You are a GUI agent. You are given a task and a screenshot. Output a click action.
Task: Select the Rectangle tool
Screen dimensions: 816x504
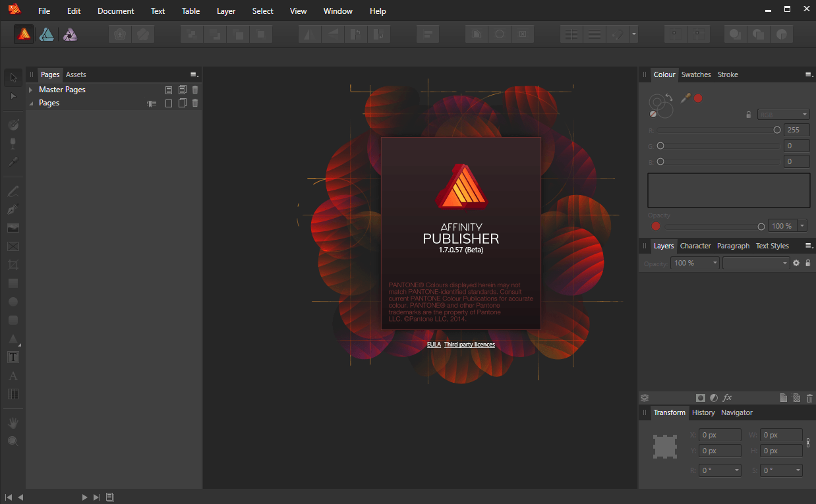pyautogui.click(x=13, y=283)
